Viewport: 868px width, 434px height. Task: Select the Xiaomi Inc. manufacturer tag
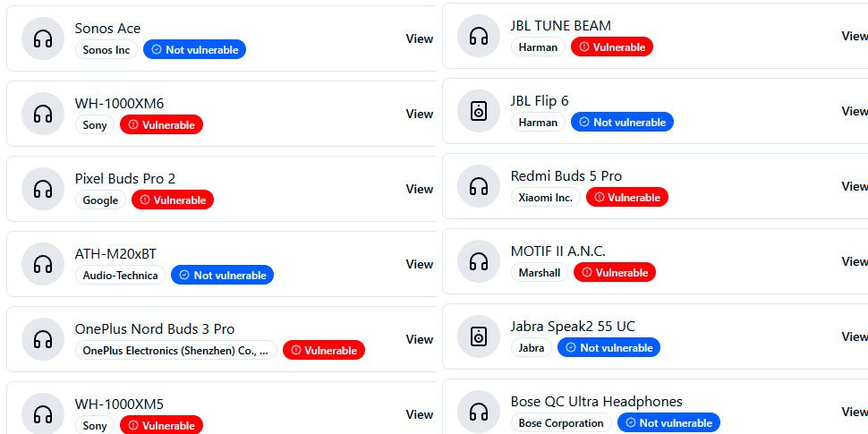click(x=545, y=198)
